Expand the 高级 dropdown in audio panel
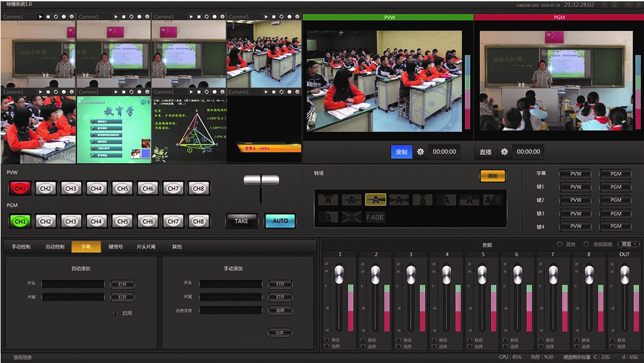 [x=629, y=244]
